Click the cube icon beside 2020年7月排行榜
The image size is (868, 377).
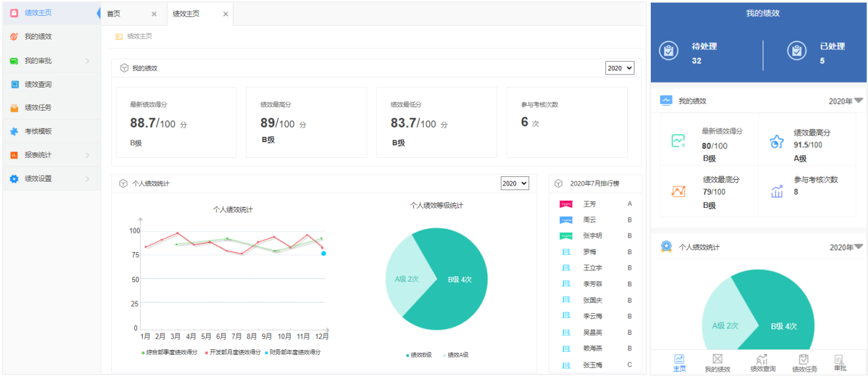click(x=559, y=184)
